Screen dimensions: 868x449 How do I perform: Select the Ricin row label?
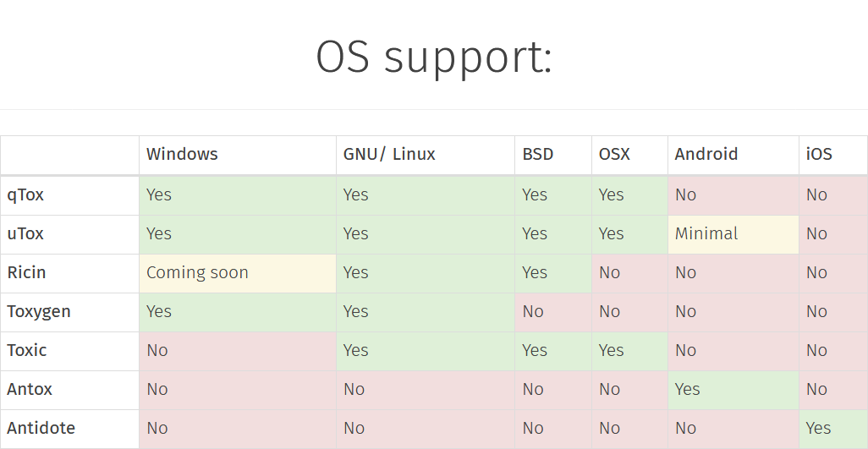click(x=27, y=273)
